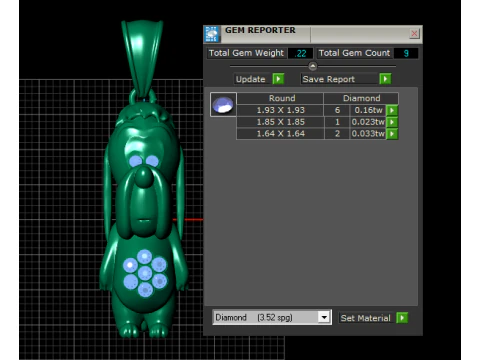This screenshot has height=360, width=480.
Task: Open the Diamond material dropdown arrow
Action: tap(324, 317)
